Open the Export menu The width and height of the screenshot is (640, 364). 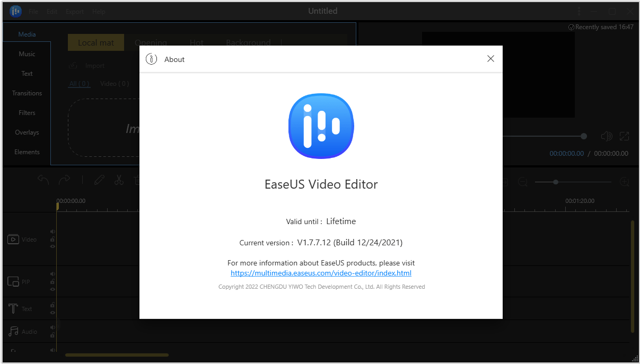[x=75, y=11]
